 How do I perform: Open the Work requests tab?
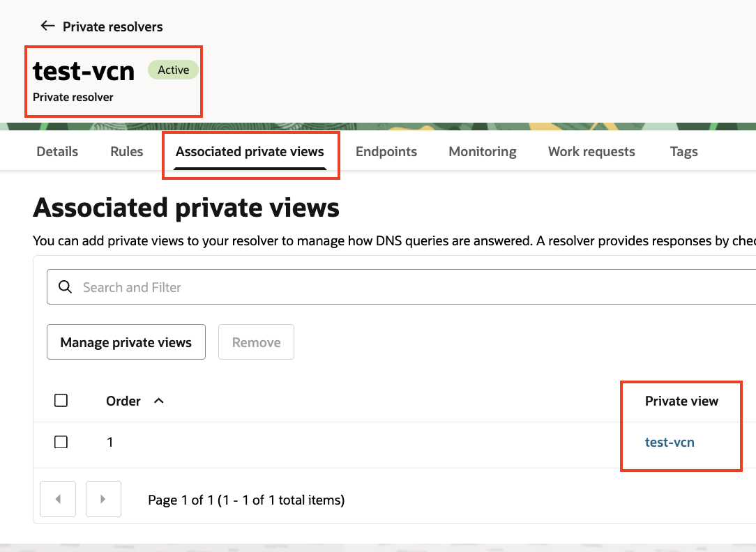(591, 152)
